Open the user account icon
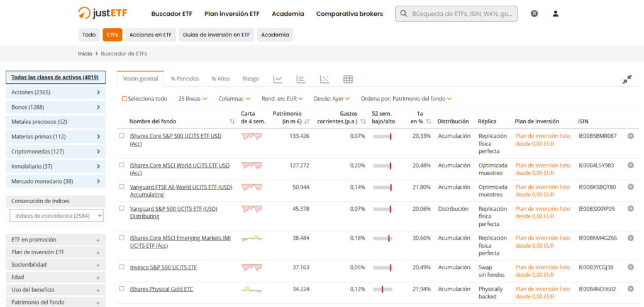This screenshot has height=307, width=644. click(x=555, y=14)
